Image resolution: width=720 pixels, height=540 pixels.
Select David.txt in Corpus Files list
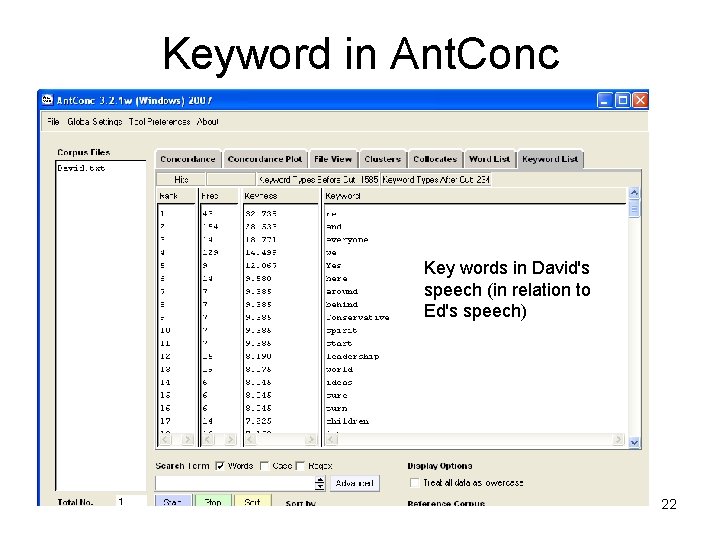(x=81, y=168)
